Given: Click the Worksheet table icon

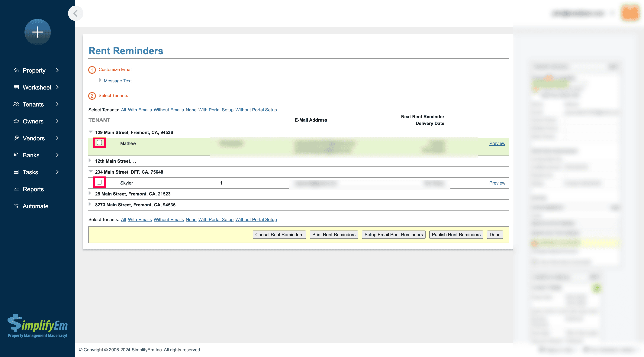Looking at the screenshot, I should click(x=16, y=87).
